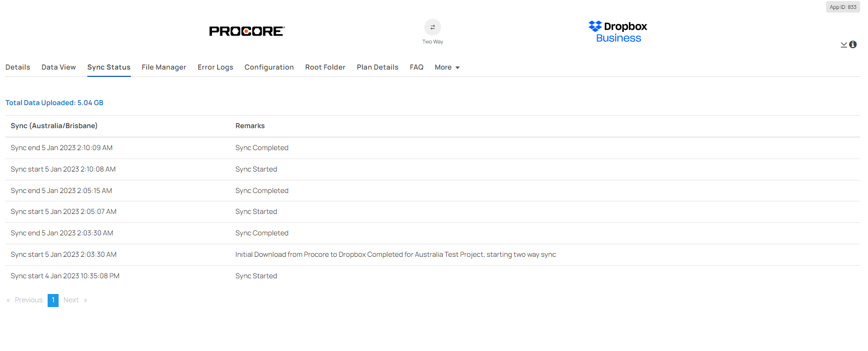Click Sync start 4 Jan 2023 10:35:08 PM
The image size is (868, 351).
click(65, 276)
